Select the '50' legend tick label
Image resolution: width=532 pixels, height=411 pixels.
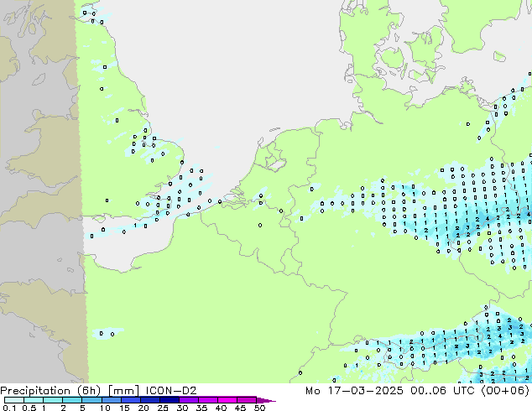[259, 408]
